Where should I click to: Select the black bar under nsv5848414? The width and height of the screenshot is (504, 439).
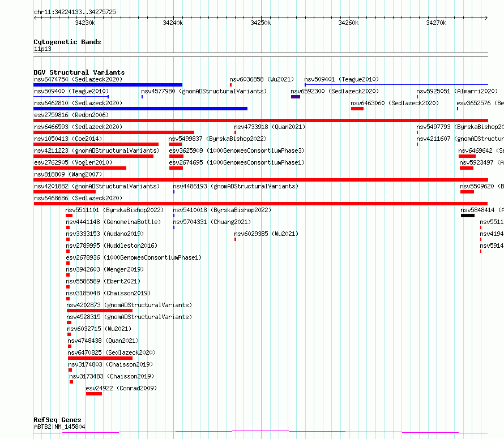tap(468, 216)
